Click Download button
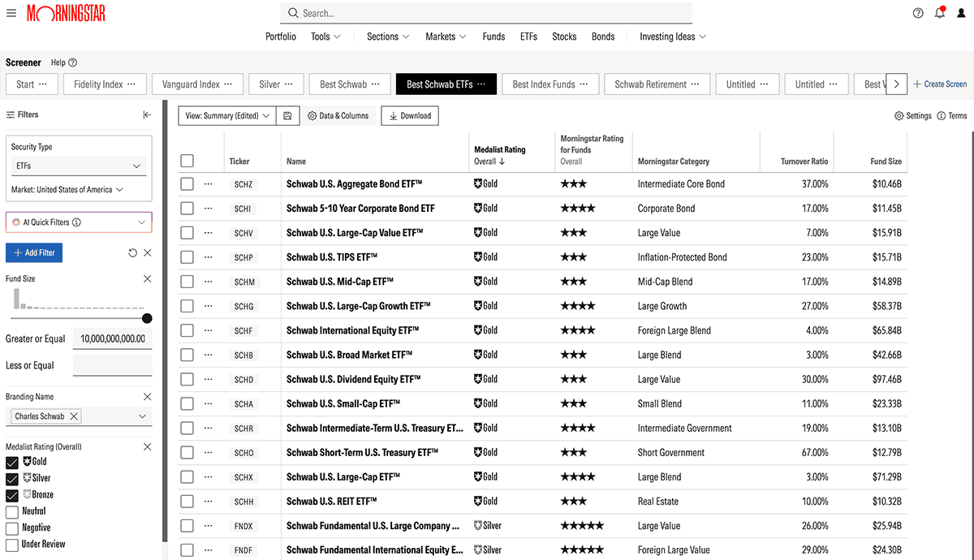The height and width of the screenshot is (560, 974). coord(410,116)
